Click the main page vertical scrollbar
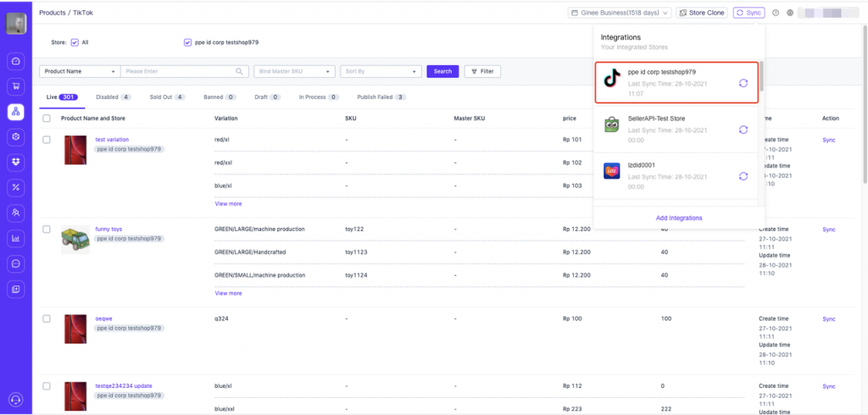868x415 pixels. tap(865, 105)
